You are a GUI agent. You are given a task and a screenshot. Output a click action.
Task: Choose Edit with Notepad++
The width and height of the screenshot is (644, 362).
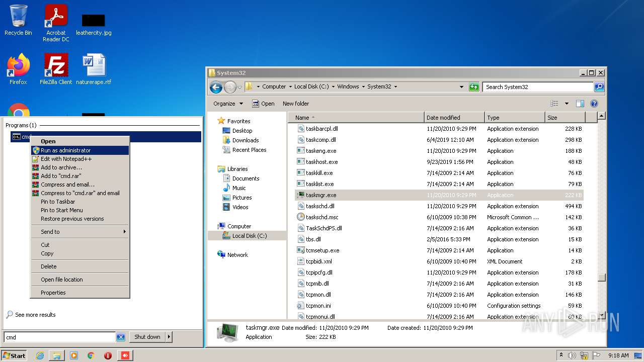pyautogui.click(x=79, y=159)
